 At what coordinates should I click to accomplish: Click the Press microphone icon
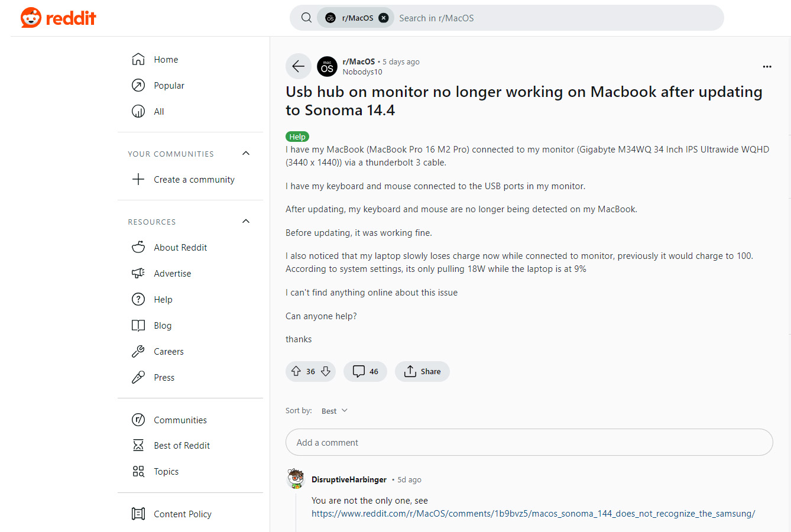(138, 377)
